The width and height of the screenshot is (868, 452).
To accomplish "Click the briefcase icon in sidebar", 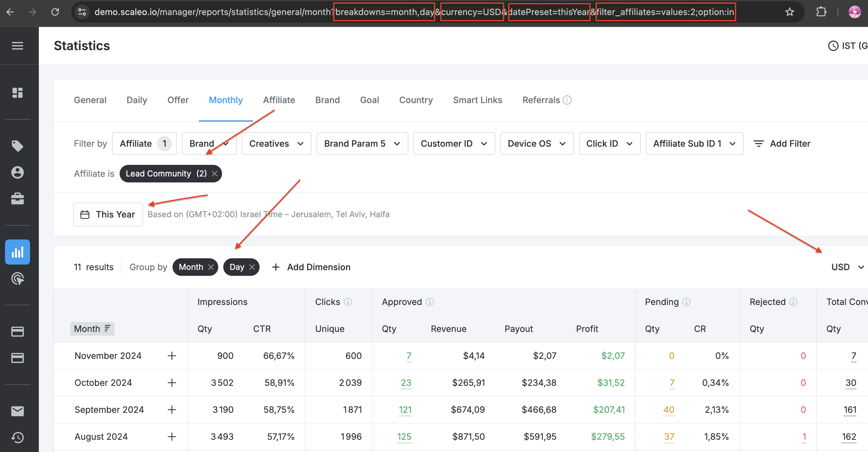I will 18,199.
